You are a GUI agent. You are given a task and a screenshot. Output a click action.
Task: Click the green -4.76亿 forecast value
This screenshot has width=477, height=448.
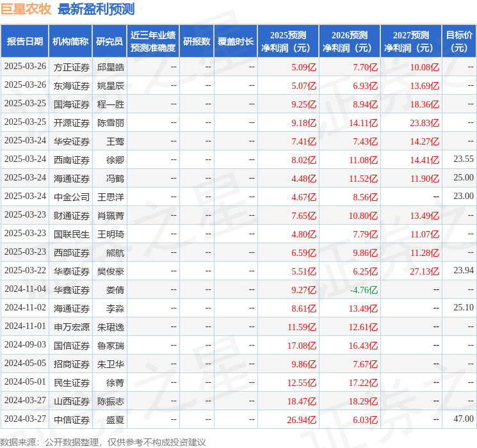(364, 289)
